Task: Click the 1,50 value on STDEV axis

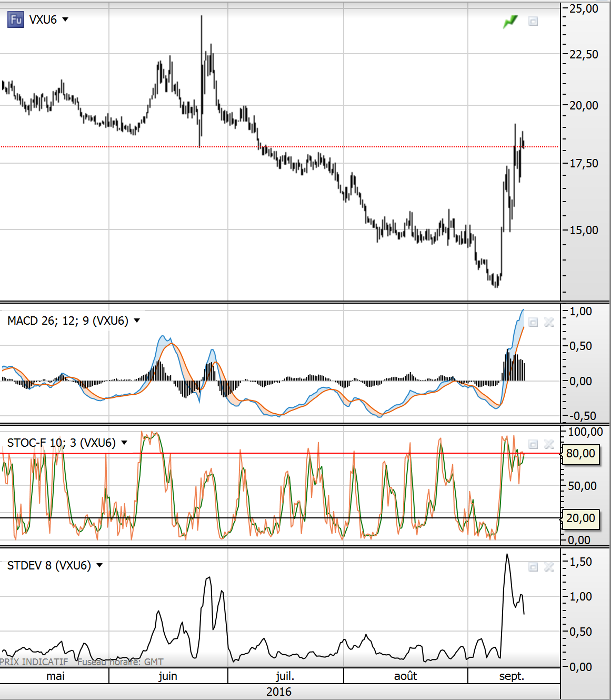Action: (581, 562)
